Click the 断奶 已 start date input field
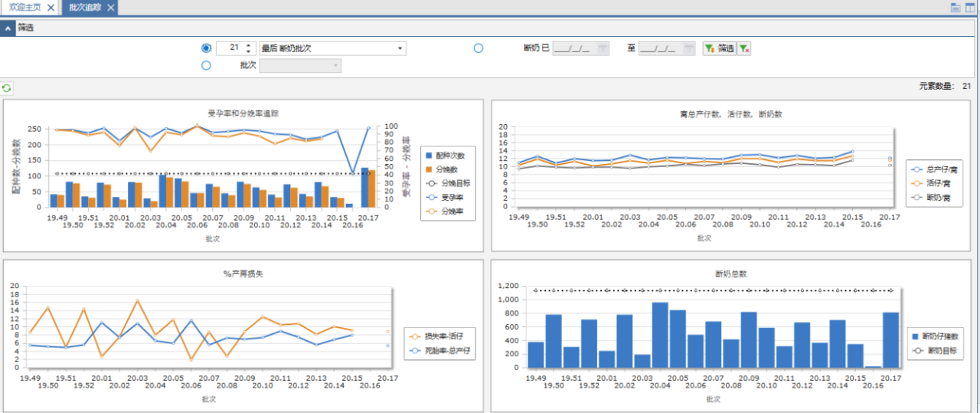This screenshot has height=413, width=980. point(573,48)
